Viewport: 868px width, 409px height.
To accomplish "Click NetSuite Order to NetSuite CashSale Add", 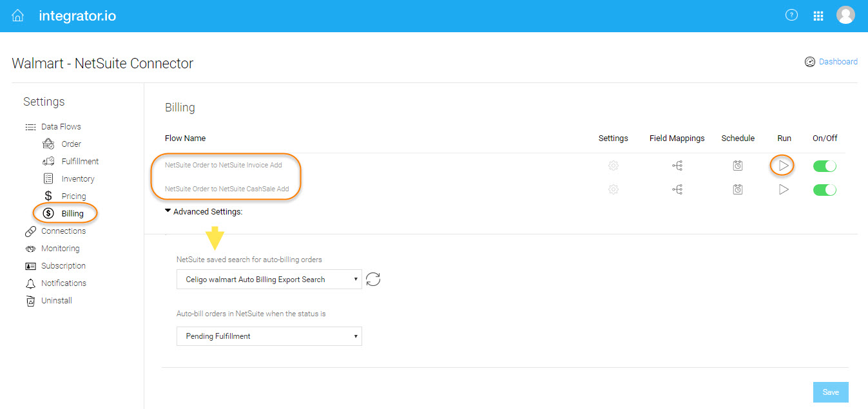I will [227, 189].
